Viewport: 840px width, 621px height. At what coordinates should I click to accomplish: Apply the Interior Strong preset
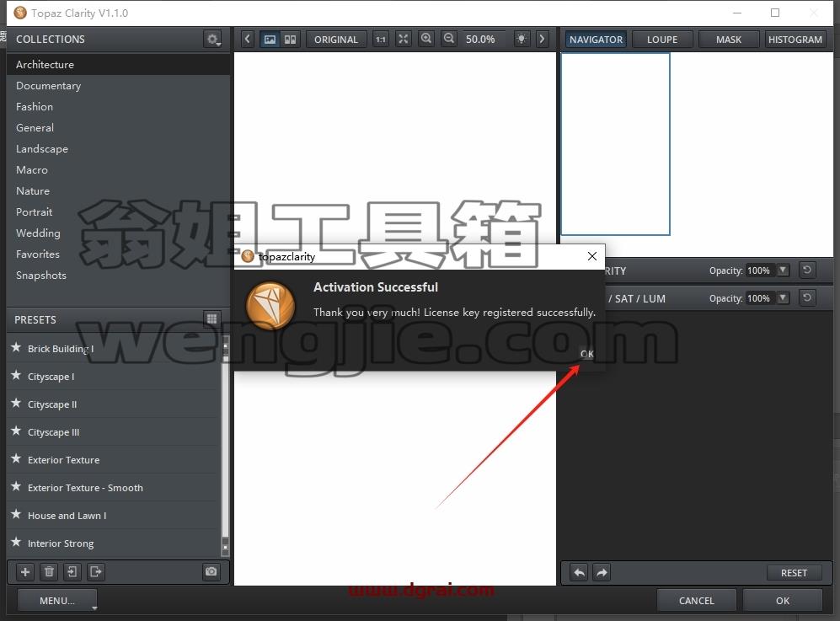click(114, 543)
